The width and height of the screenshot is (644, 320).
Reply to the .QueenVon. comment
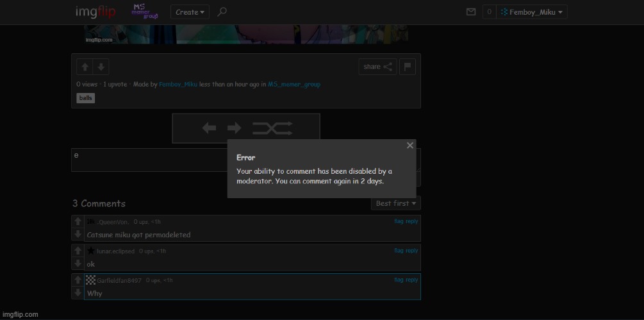click(412, 221)
